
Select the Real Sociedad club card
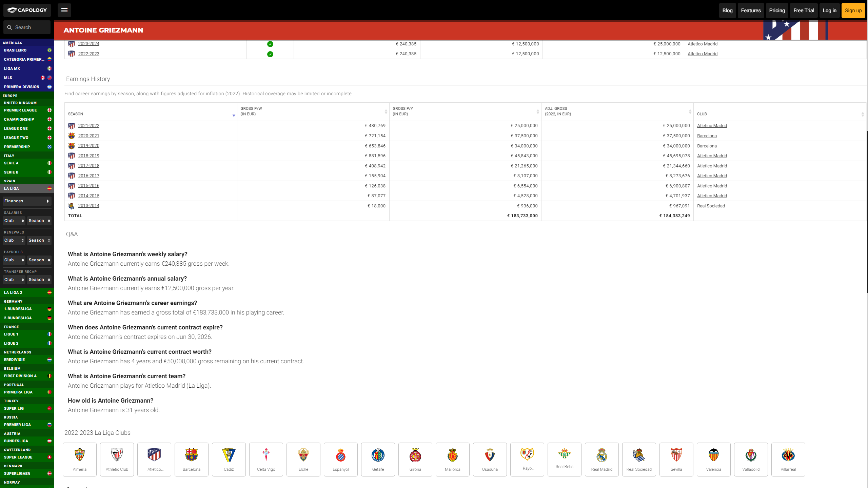pyautogui.click(x=639, y=460)
